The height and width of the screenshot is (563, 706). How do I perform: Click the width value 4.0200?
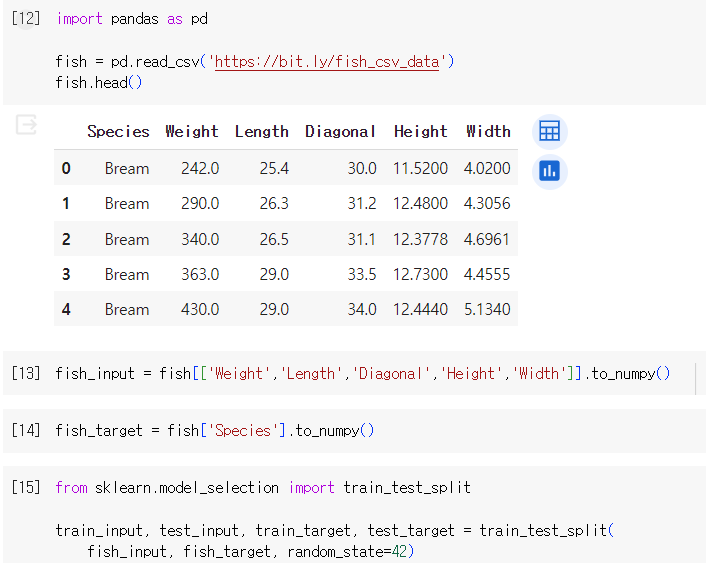point(487,168)
